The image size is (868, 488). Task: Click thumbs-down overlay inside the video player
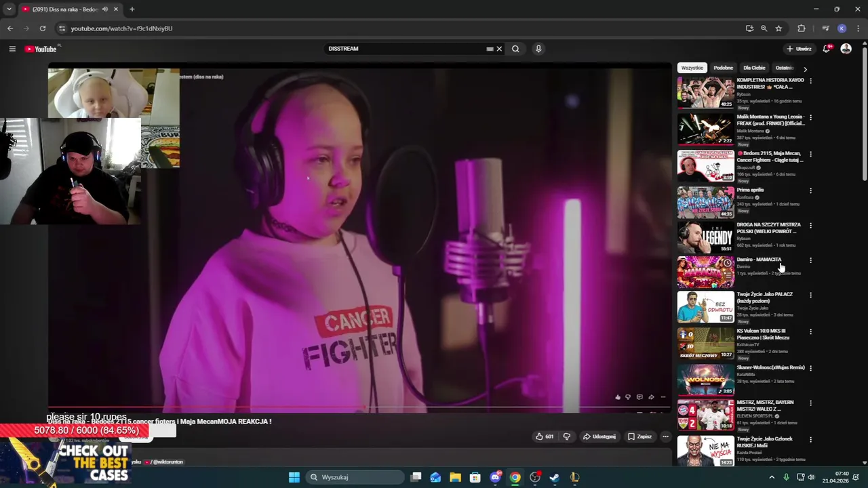point(628,397)
